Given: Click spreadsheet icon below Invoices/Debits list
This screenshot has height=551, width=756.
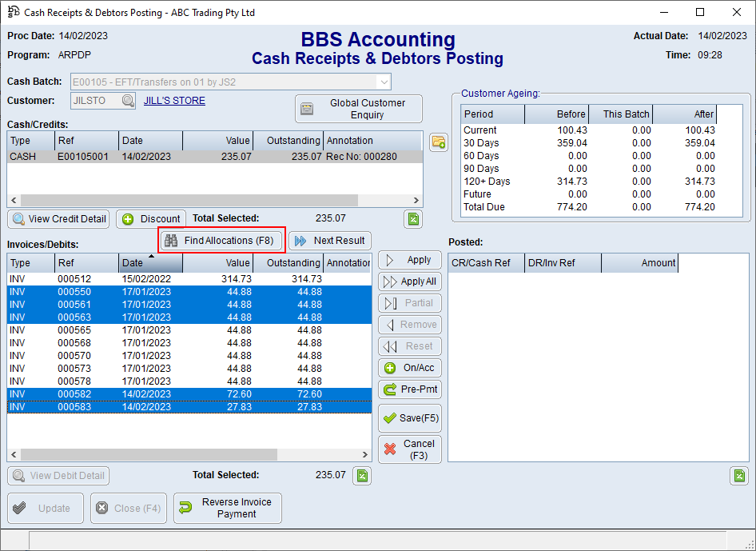Looking at the screenshot, I should pyautogui.click(x=362, y=476).
